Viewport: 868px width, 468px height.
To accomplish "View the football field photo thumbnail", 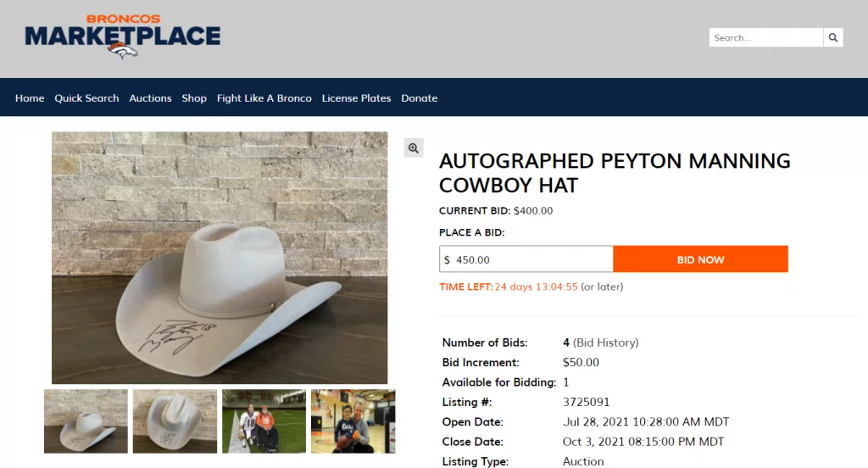I will click(x=264, y=421).
